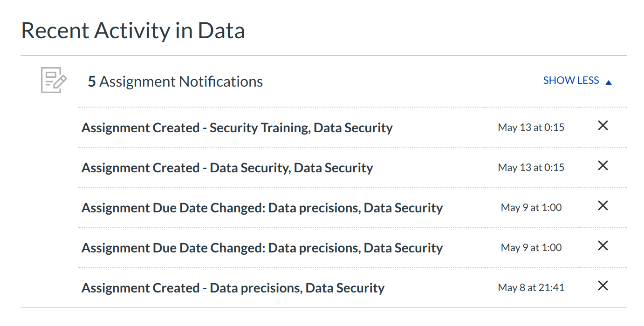Click the 'Recent Activity in Data' heading

[133, 31]
